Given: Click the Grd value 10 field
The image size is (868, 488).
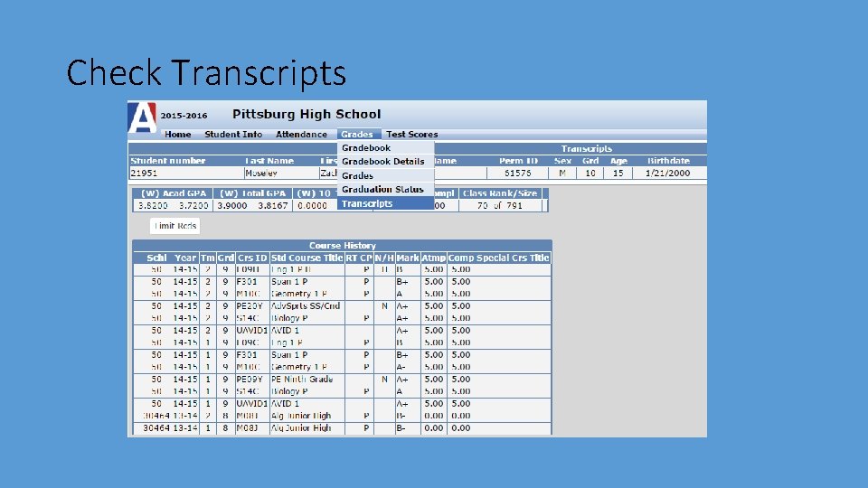Looking at the screenshot, I should coord(590,174).
